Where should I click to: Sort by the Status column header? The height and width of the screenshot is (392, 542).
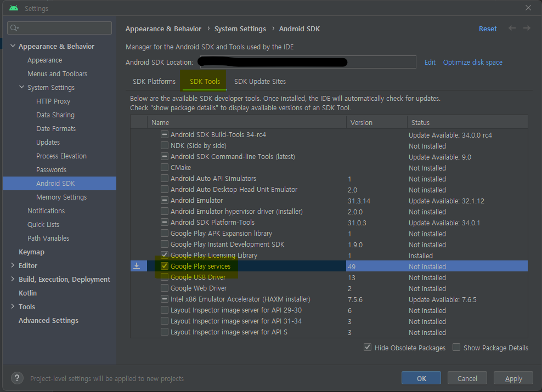point(467,122)
